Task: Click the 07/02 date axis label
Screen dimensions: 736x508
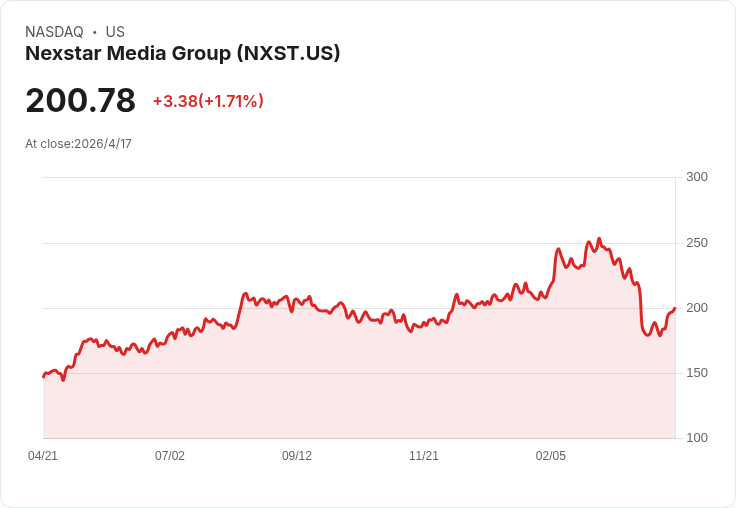Action: pos(170,456)
